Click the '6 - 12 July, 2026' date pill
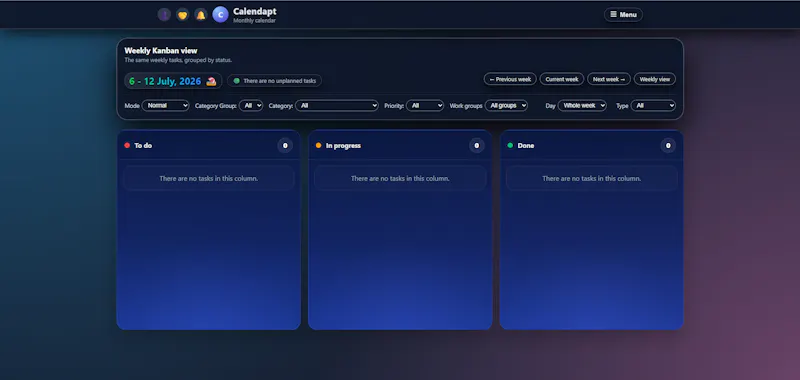Viewport: 800px width, 380px height. tap(173, 81)
